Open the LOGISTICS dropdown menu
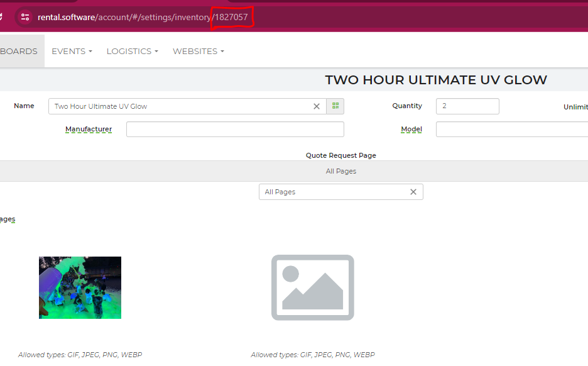 (132, 51)
